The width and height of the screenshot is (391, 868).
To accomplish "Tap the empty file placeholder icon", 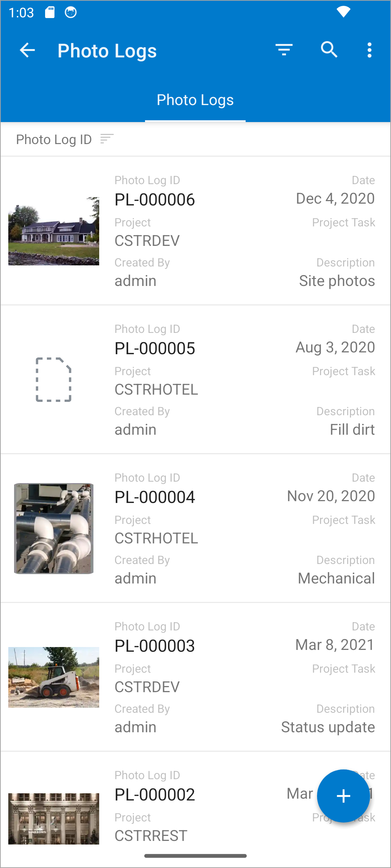I will click(54, 379).
